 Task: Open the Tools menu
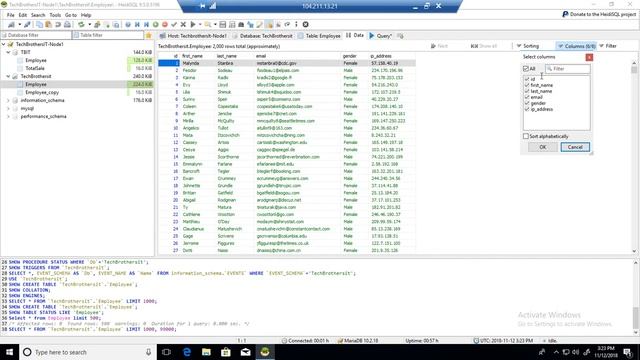(55, 15)
